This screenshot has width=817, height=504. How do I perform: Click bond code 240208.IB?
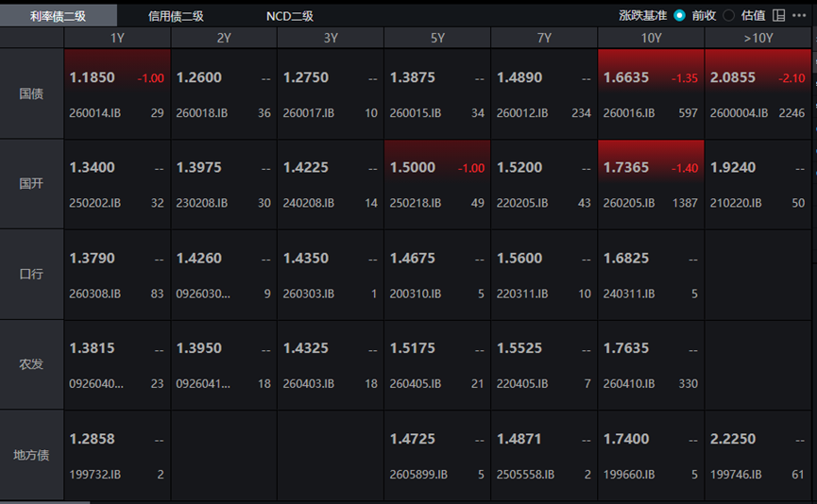tap(309, 203)
